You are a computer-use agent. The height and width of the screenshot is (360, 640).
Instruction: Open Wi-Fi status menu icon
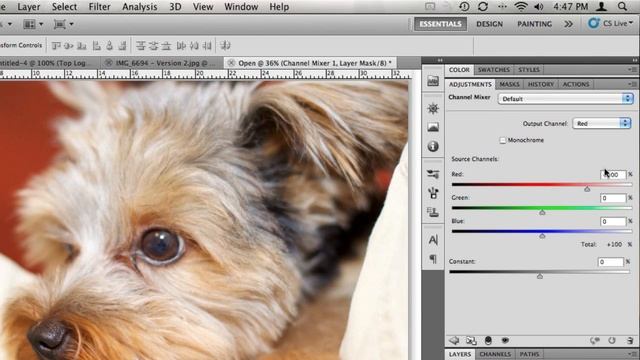(521, 7)
